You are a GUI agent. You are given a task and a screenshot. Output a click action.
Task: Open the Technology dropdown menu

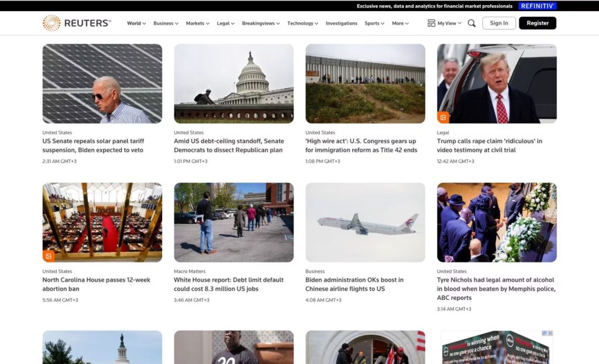302,23
